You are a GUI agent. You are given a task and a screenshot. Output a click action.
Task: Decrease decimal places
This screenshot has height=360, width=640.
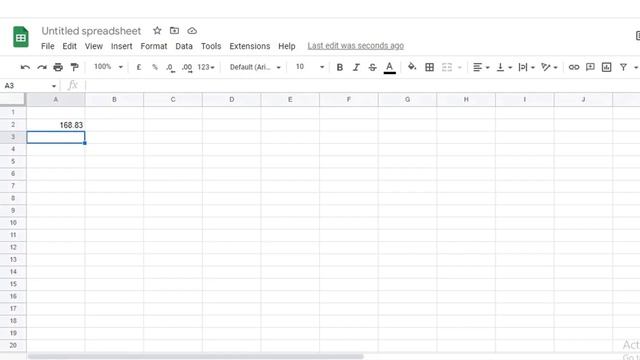click(171, 67)
